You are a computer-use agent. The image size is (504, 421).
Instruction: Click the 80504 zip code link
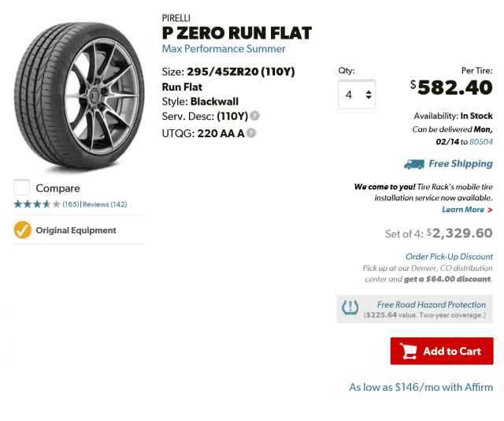480,142
